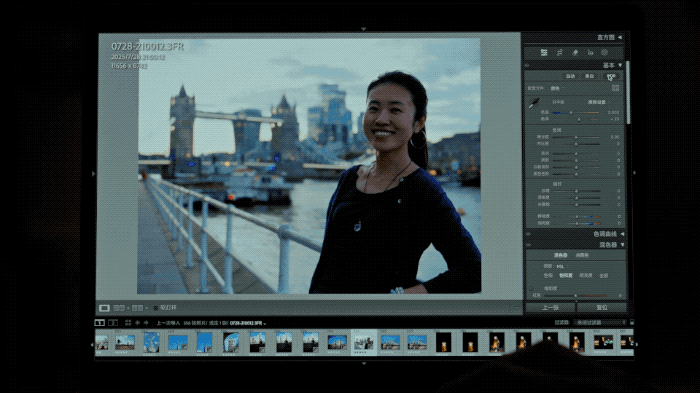Select the Healing eraser tool icon

click(x=575, y=53)
